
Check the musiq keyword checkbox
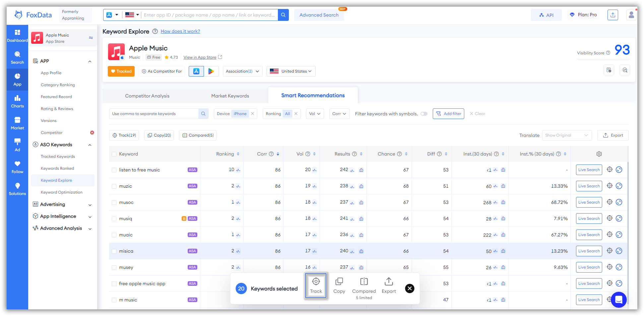(114, 219)
